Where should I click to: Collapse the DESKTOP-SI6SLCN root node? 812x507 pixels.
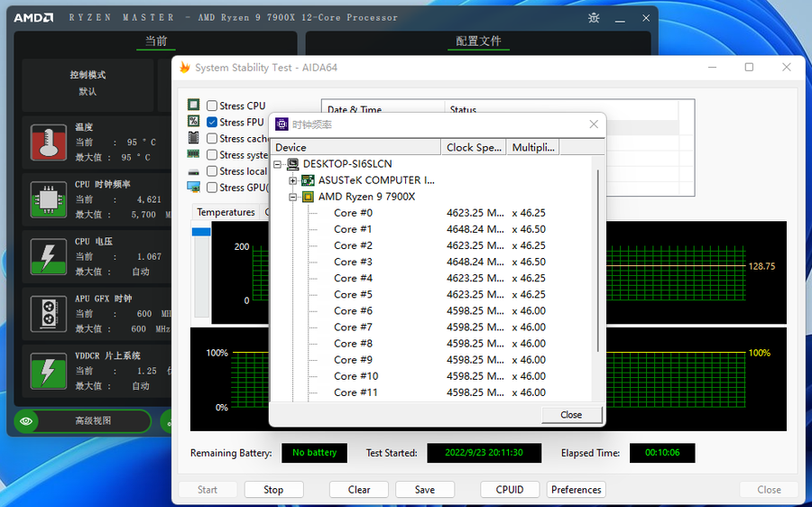coord(278,164)
